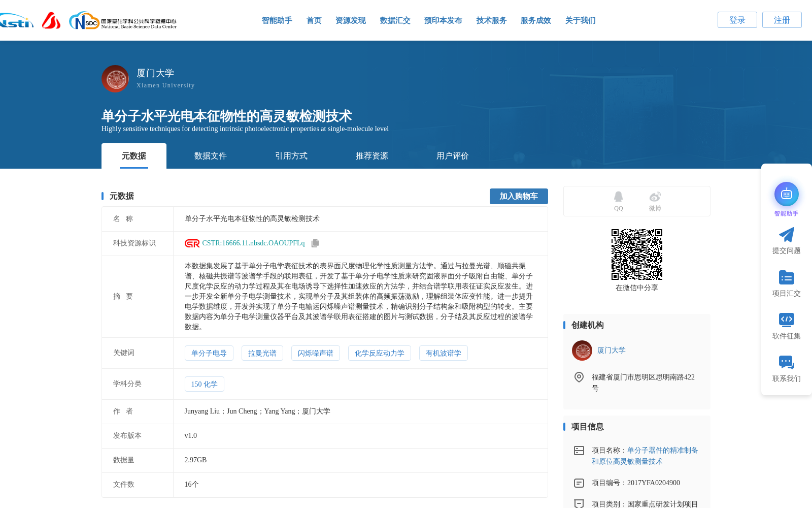Viewport: 812px width, 508px height.
Task: Switch to 推荐资源 tab
Action: click(x=372, y=156)
